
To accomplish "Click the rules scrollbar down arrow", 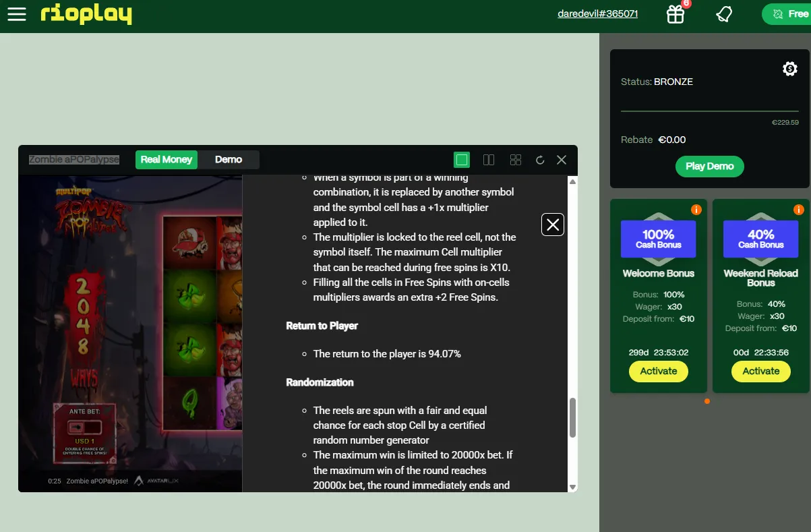I will point(572,487).
